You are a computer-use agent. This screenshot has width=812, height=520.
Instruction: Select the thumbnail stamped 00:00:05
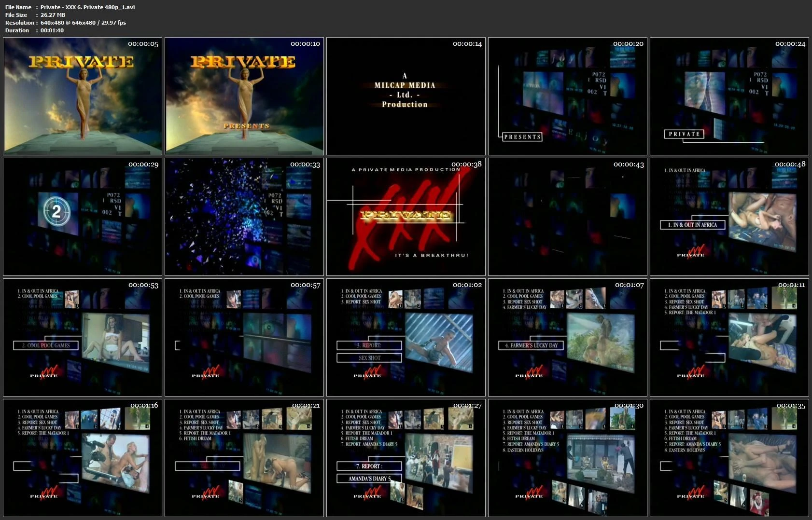(83, 96)
